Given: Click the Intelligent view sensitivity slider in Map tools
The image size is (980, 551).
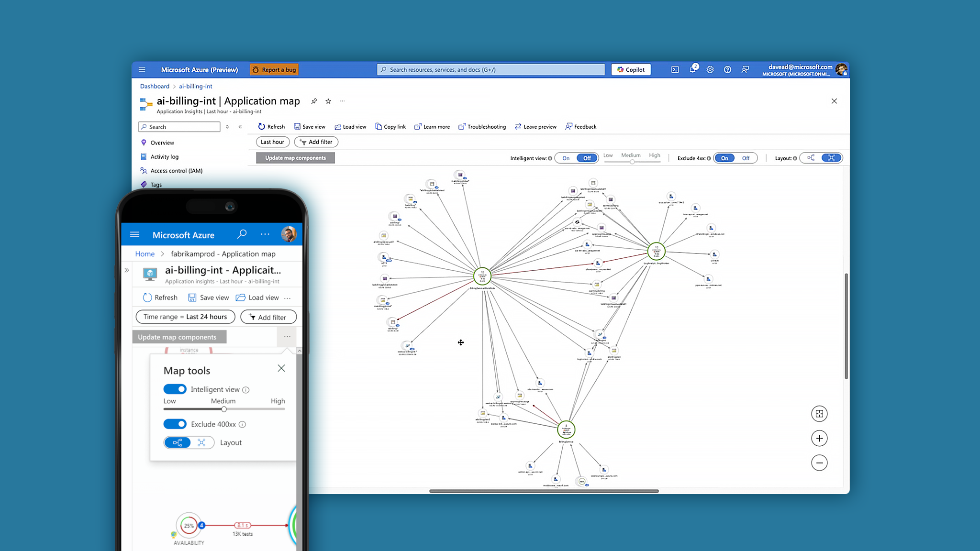Looking at the screenshot, I should (223, 409).
